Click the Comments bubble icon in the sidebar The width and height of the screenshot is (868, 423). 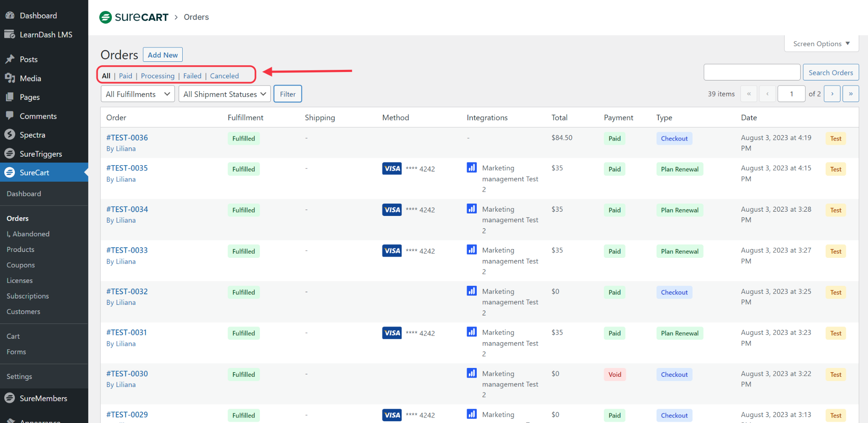[10, 116]
